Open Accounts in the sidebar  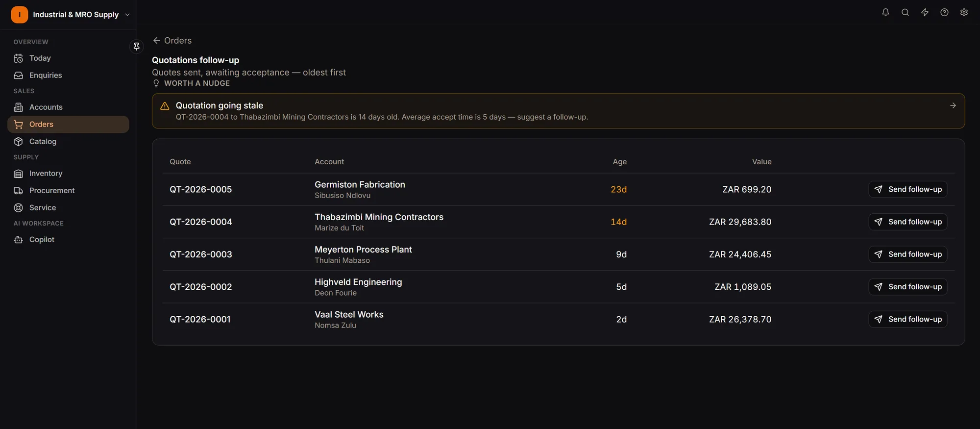(69, 107)
